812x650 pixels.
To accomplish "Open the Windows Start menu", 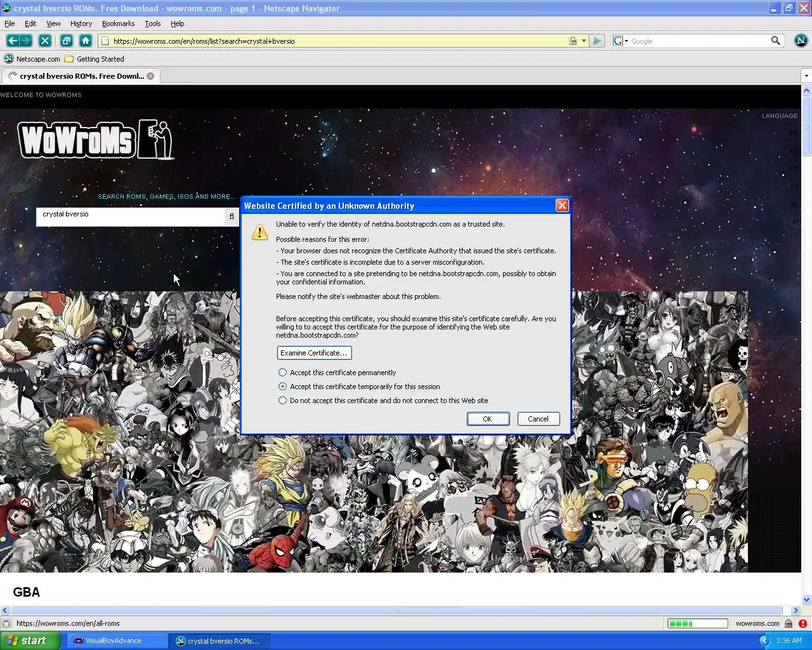I will 30,640.
